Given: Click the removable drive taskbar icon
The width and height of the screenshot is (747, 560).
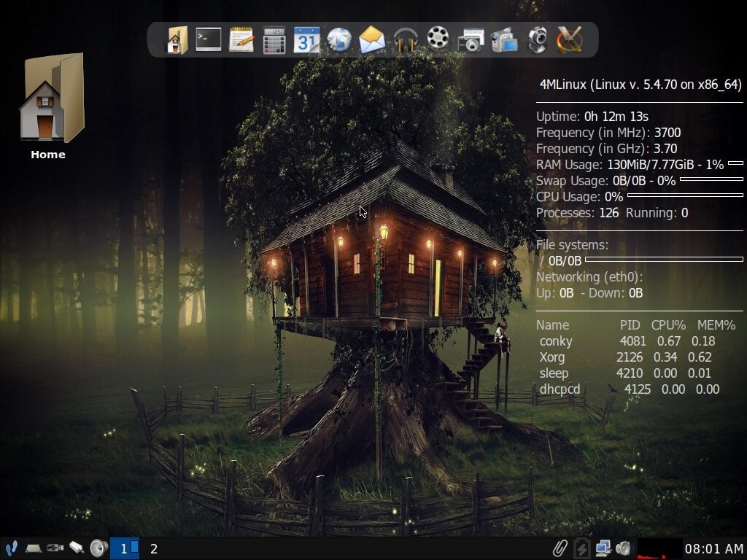Looking at the screenshot, I should point(77,548).
